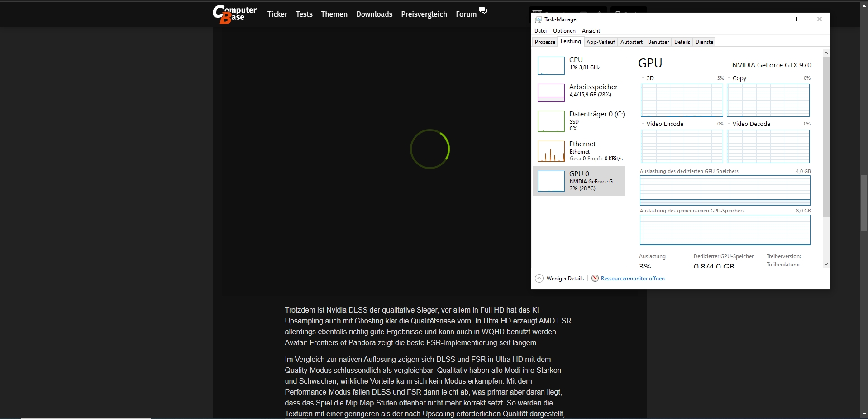Open the forum speech bubble icon

pyautogui.click(x=483, y=11)
